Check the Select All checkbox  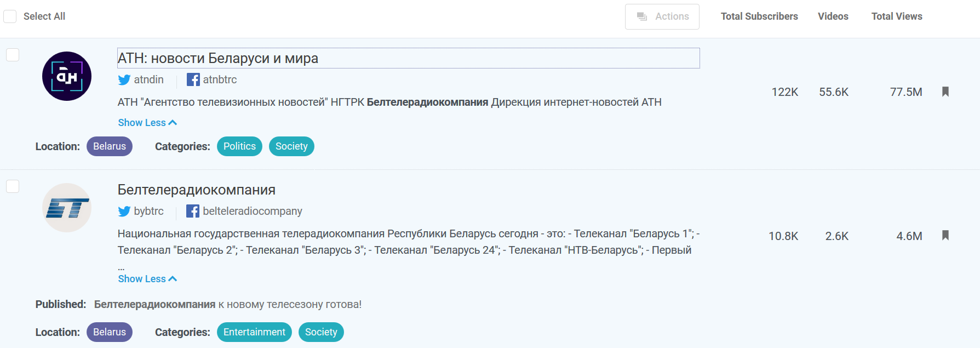click(10, 16)
